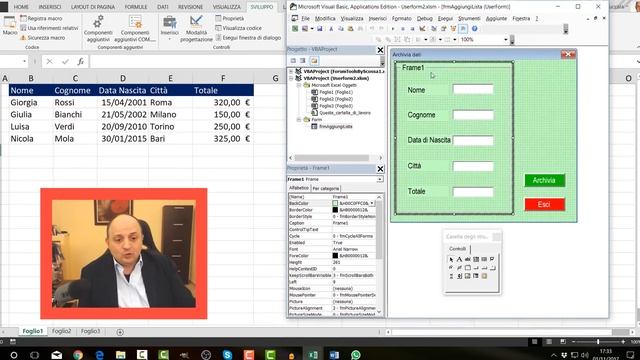Click Proprietà in Controlli group
The image size is (640, 360).
pos(230,18)
